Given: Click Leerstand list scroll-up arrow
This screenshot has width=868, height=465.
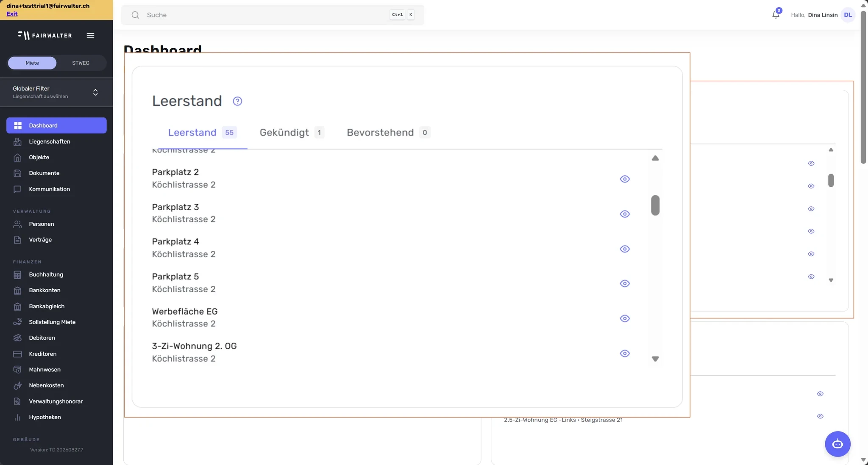Looking at the screenshot, I should pyautogui.click(x=655, y=158).
